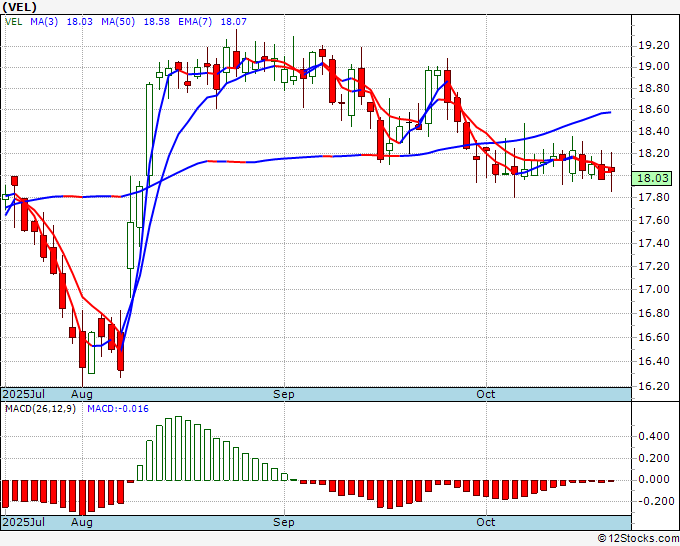Image resolution: width=680 pixels, height=546 pixels.
Task: Click the 18.20 price axis label
Action: [654, 154]
